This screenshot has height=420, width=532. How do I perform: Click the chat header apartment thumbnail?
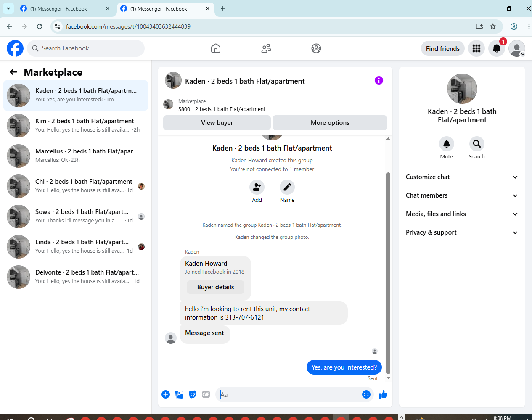point(173,80)
